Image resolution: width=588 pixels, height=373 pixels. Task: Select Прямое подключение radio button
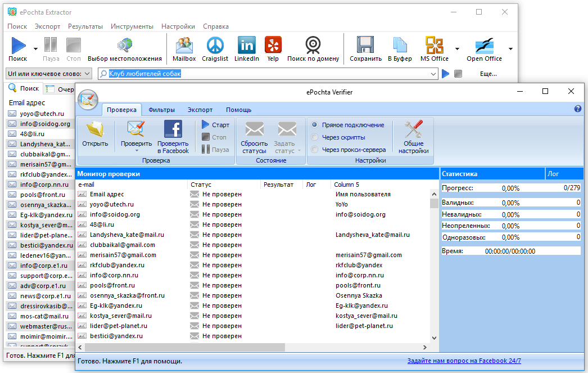[315, 125]
